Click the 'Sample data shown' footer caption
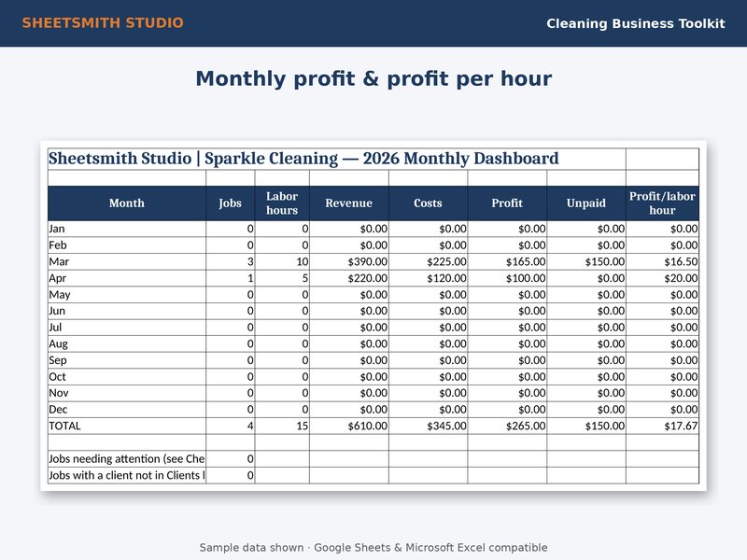Image resolution: width=747 pixels, height=560 pixels. 373,548
